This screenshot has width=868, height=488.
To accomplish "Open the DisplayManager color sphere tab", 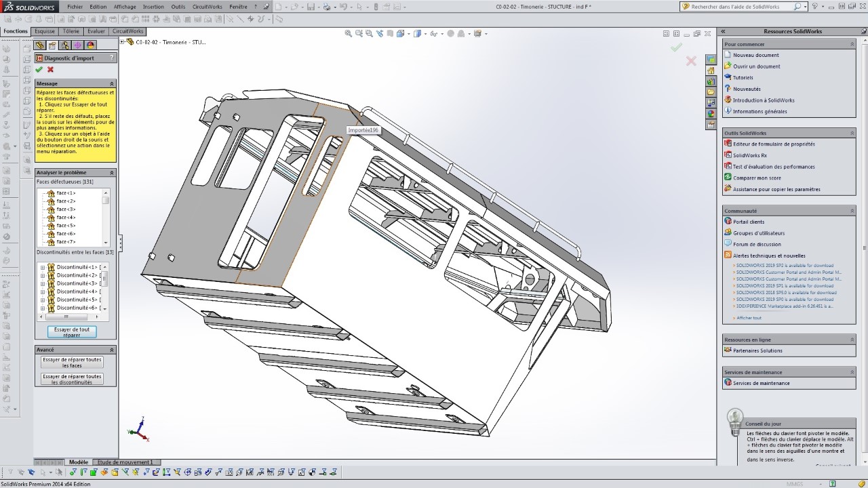I will coord(91,45).
